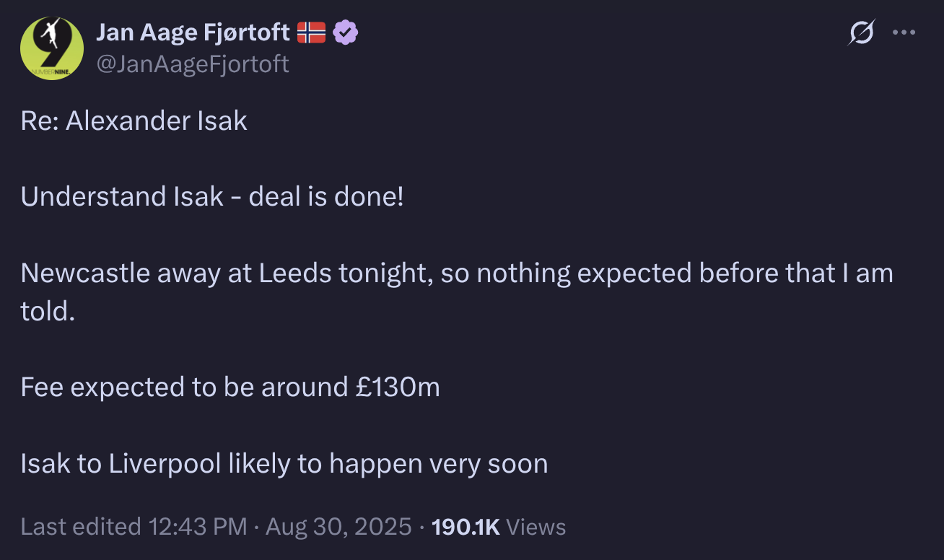The image size is (944, 560).
Task: Click the purple verified badge
Action: coord(345,32)
